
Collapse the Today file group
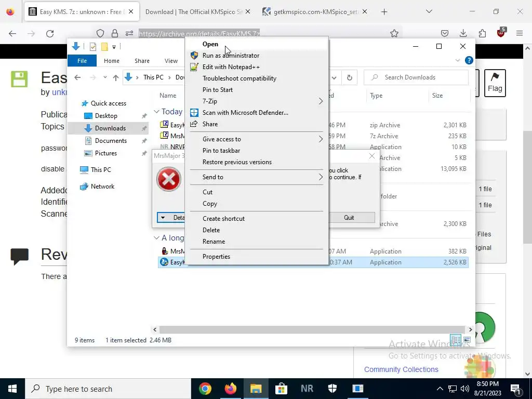(156, 112)
